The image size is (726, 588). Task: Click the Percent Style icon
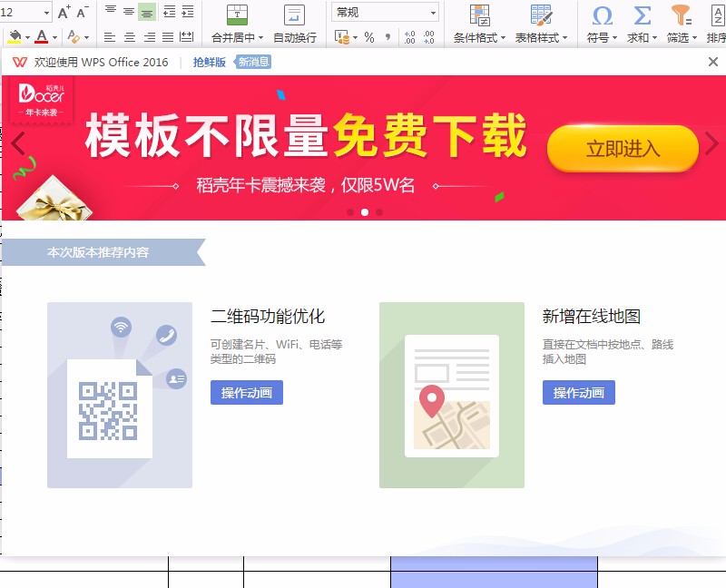point(370,34)
